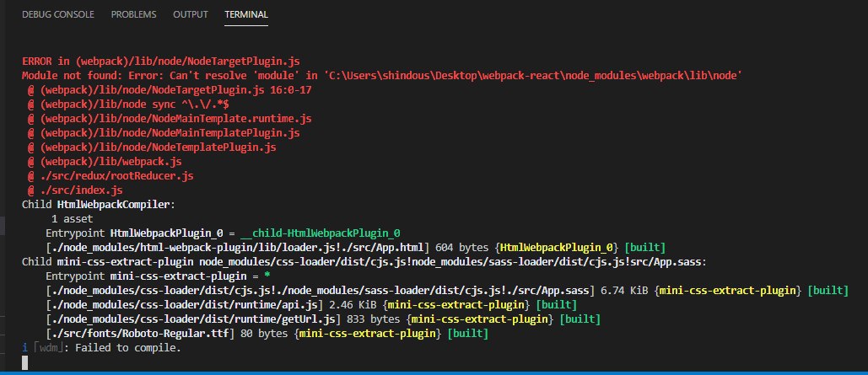Screen dimensions: 868x375
Task: Click the '1 asset' text
Action: [73, 220]
